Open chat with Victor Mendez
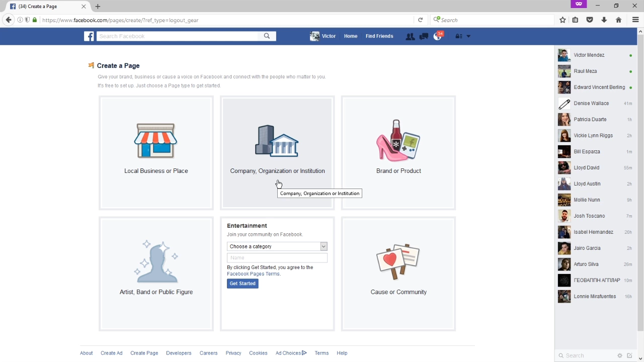This screenshot has height=362, width=644. coord(596,55)
